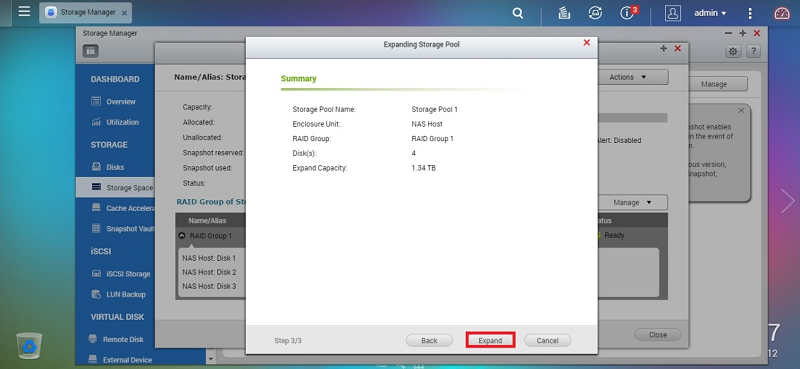Click the Storage Pool 1 value
Image resolution: width=800 pixels, height=369 pixels.
(435, 109)
